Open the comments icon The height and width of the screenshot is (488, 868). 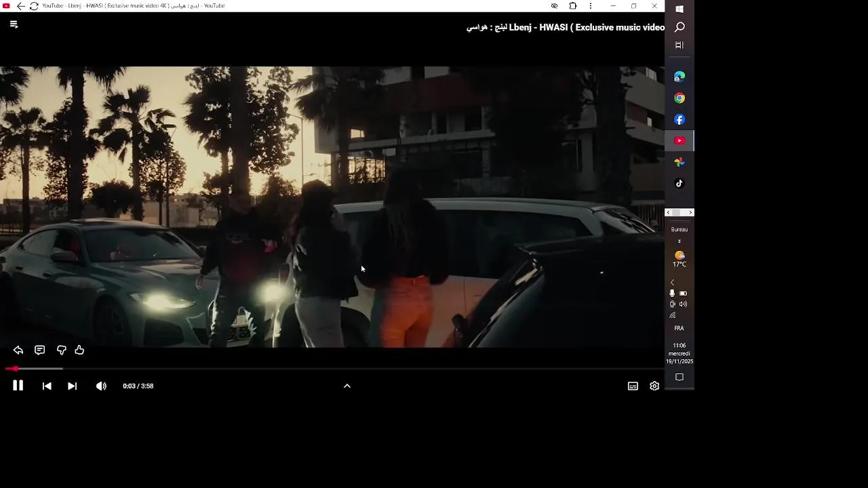click(x=40, y=350)
